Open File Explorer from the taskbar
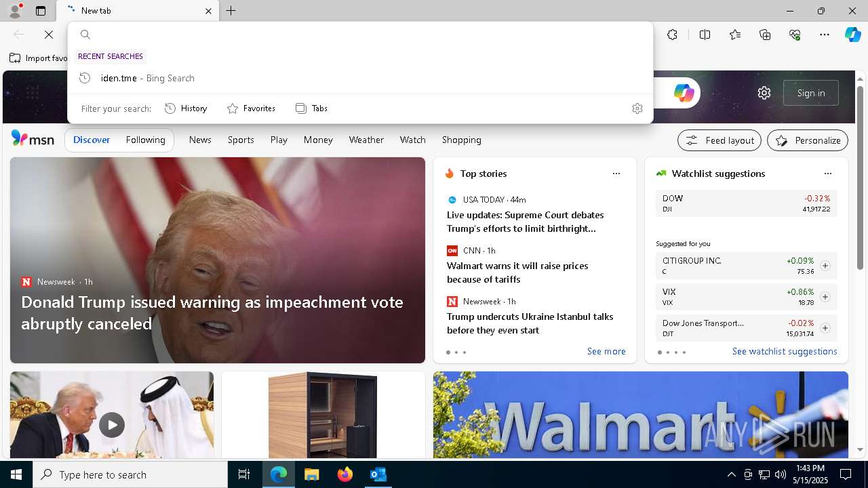Screen dimensions: 868x488 (311, 474)
